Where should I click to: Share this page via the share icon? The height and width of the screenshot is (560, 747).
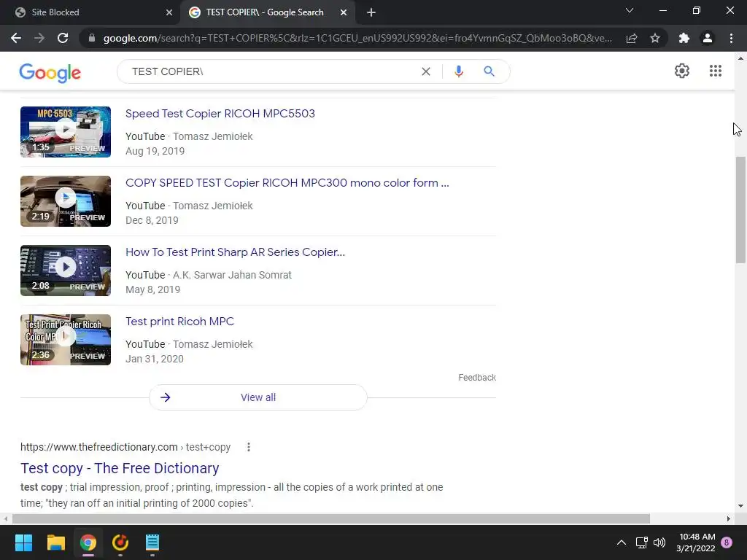point(632,38)
